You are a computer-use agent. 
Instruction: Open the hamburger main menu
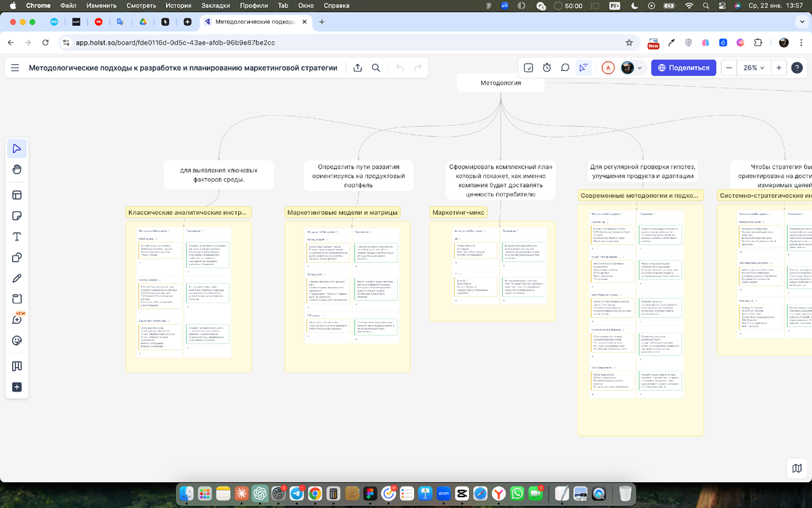(15, 68)
